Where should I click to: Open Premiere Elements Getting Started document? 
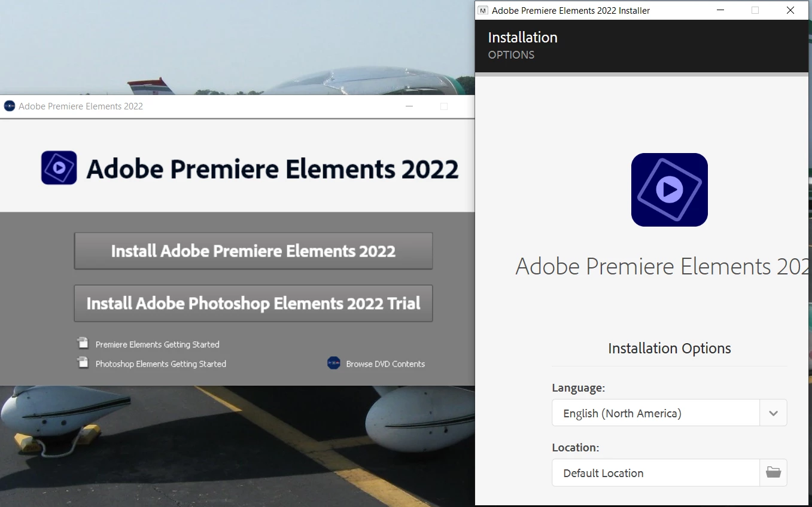pos(157,344)
